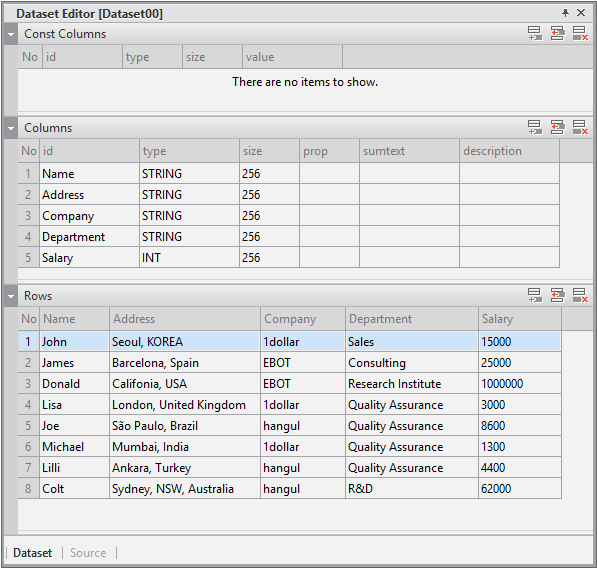Insert a row in Rows section
Viewport: 597px width, 568px height.
557,295
